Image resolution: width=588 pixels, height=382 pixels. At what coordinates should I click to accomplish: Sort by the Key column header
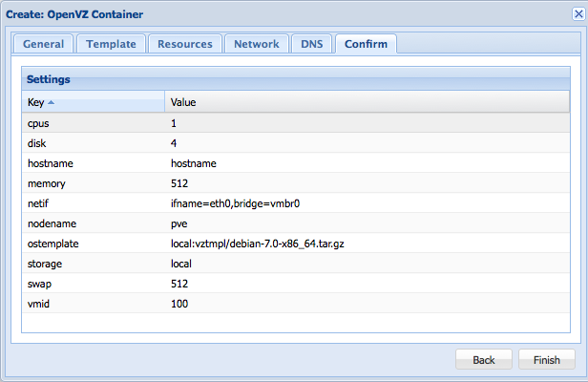(x=93, y=102)
